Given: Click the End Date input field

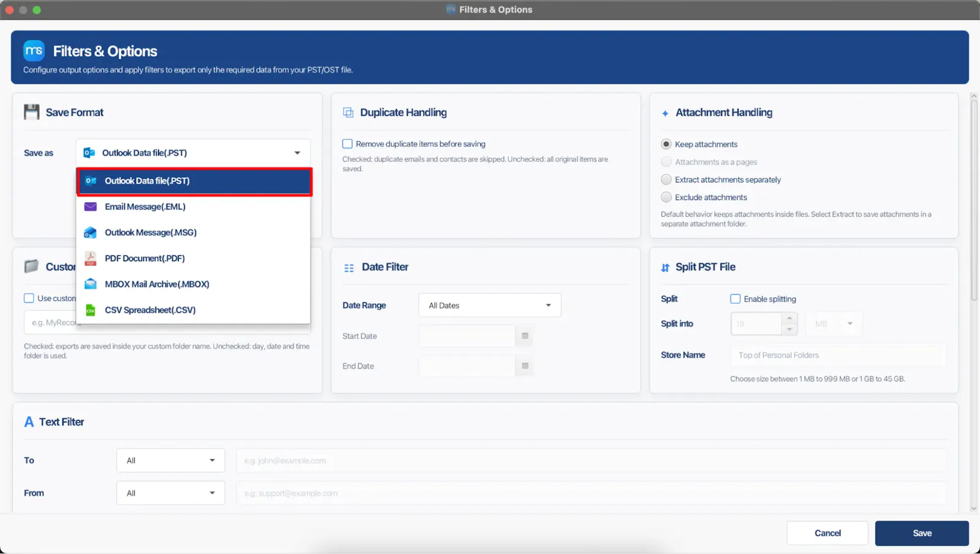Looking at the screenshot, I should [467, 366].
